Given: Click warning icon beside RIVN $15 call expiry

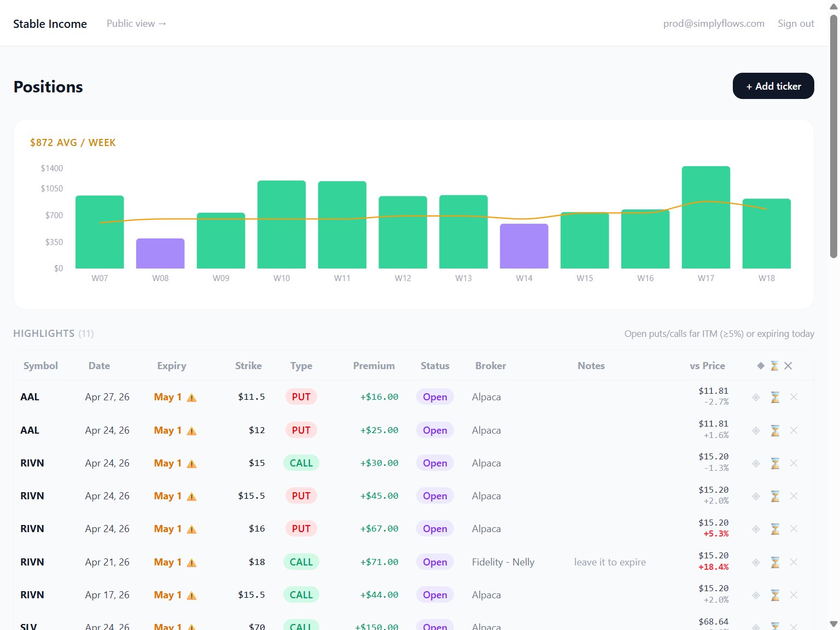Looking at the screenshot, I should 191,464.
